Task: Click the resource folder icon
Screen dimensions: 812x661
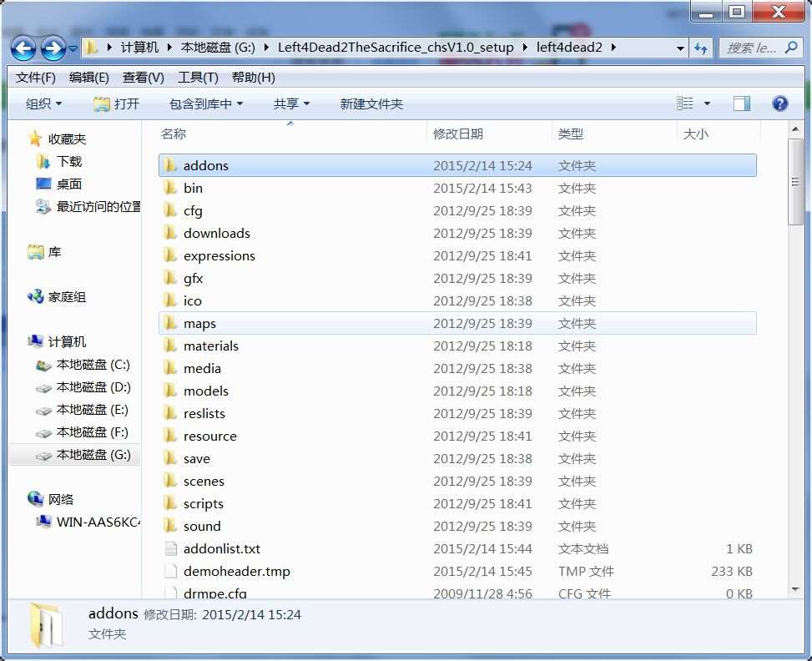Action: click(170, 436)
